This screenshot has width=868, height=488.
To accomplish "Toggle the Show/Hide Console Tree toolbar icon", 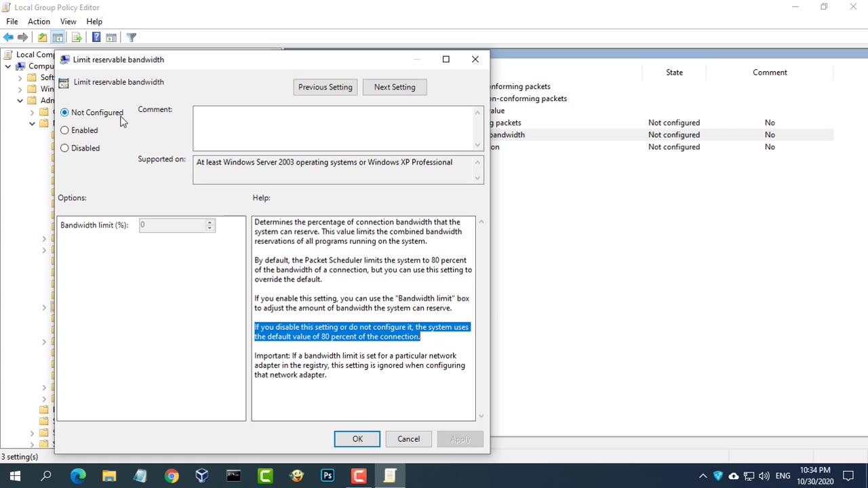I will click(x=58, y=37).
